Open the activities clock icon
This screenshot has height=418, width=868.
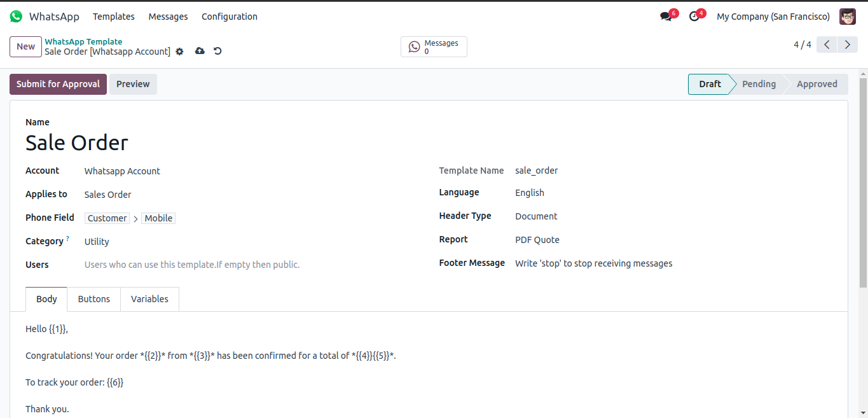coord(694,17)
